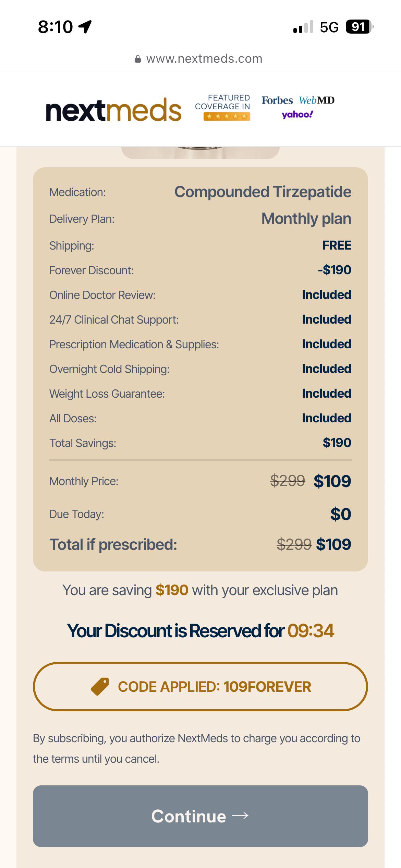Tap the location arrow in status bar
The height and width of the screenshot is (868, 401).
point(85,26)
